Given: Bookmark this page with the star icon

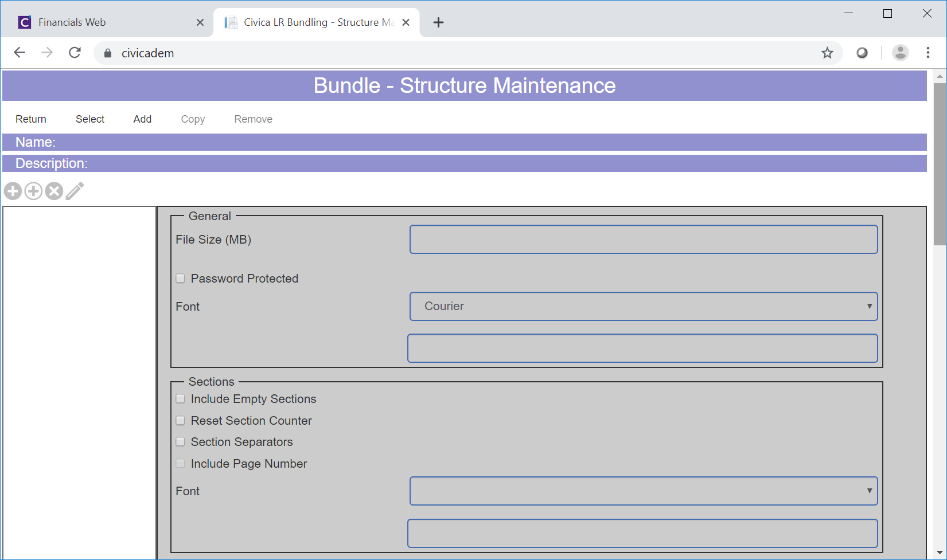Looking at the screenshot, I should [x=827, y=53].
